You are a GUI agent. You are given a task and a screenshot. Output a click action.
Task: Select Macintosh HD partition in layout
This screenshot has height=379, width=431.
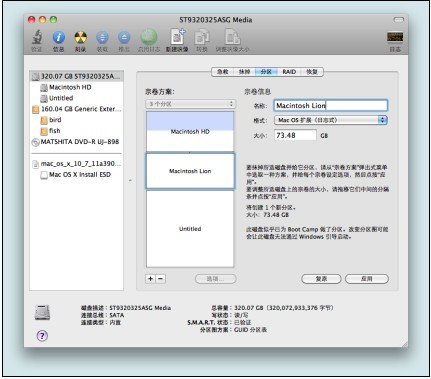point(190,132)
